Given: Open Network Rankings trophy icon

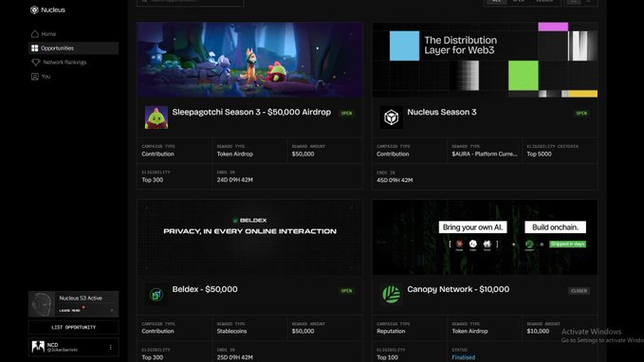Looking at the screenshot, I should pos(36,63).
